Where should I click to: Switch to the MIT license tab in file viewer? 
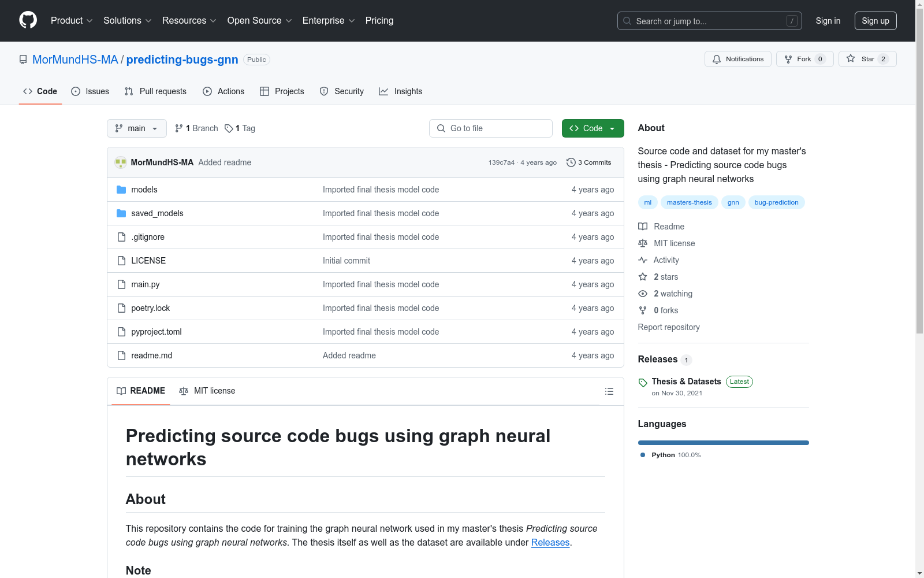coord(207,391)
